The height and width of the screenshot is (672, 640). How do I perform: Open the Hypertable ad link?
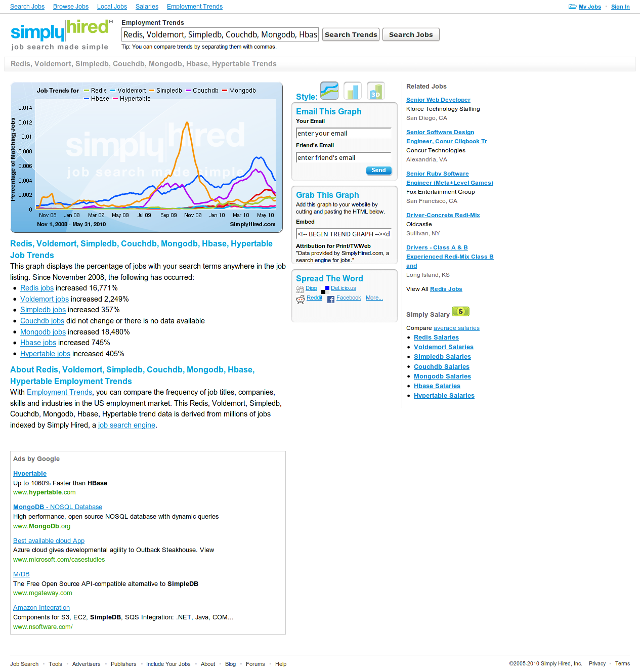[30, 474]
